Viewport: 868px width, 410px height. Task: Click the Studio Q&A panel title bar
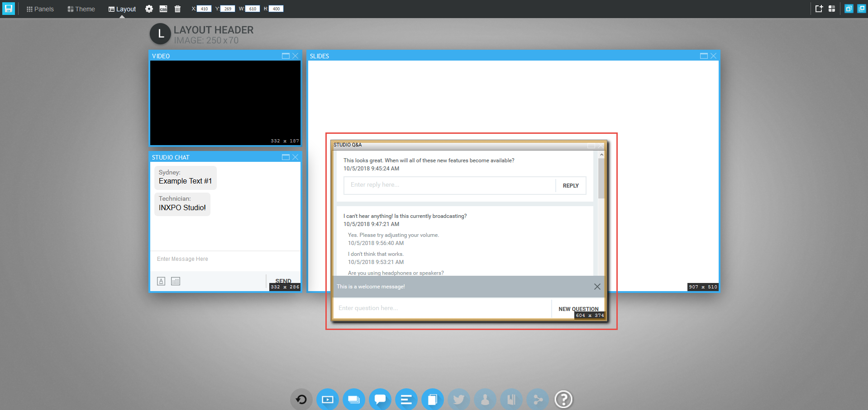click(469, 145)
